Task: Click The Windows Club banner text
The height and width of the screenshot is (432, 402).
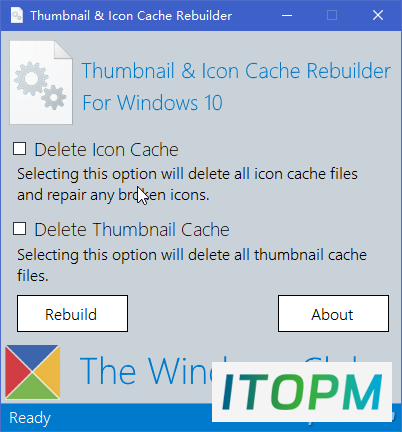Action: [146, 371]
